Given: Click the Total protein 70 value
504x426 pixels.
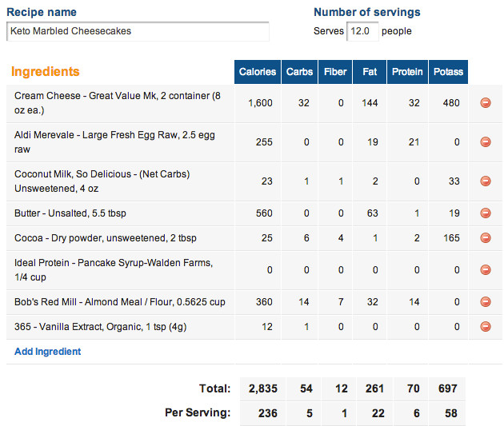Looking at the screenshot, I should coord(414,388).
